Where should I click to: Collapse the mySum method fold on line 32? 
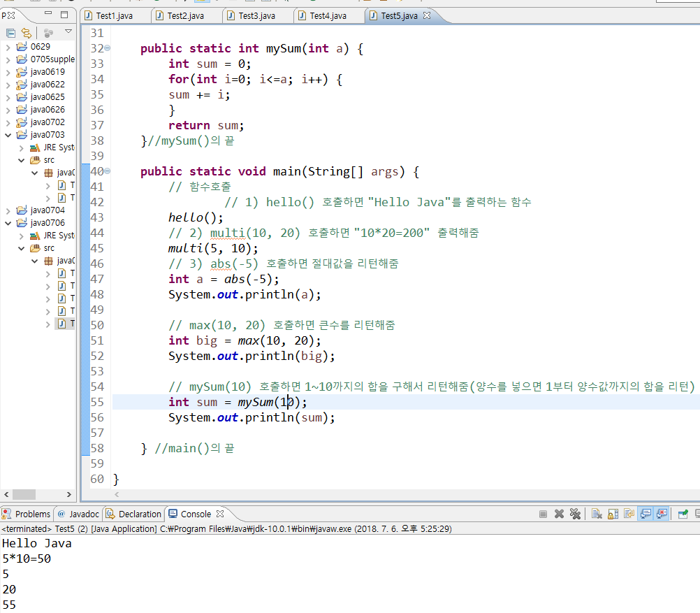tap(107, 48)
